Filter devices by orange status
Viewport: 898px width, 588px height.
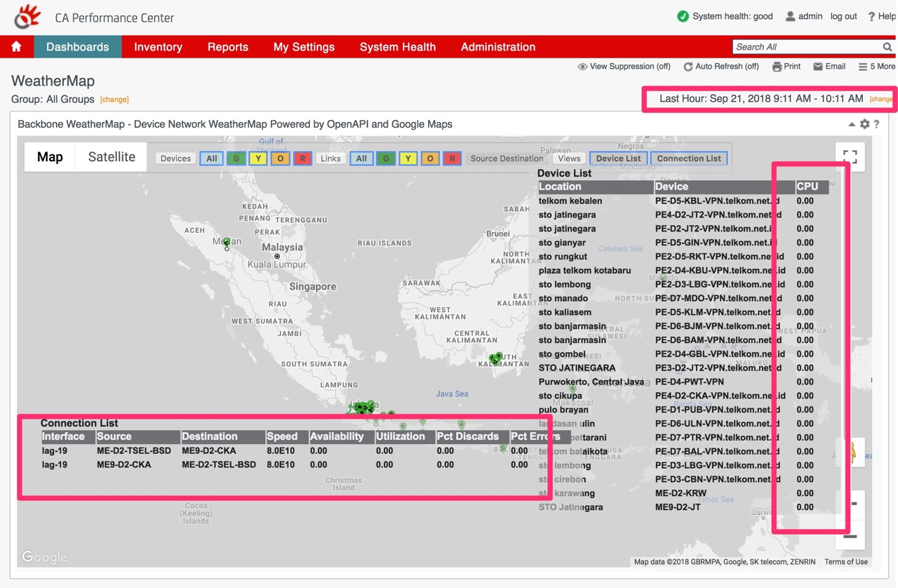[281, 159]
